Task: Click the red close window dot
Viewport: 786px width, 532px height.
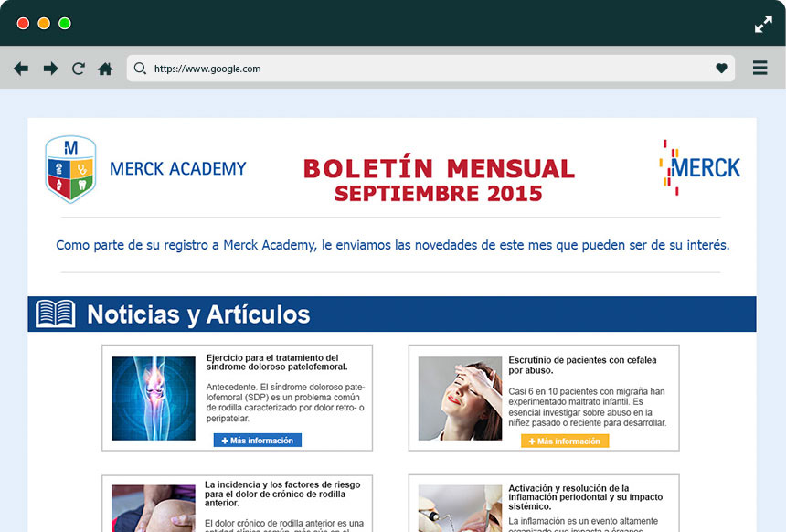Action: point(23,24)
